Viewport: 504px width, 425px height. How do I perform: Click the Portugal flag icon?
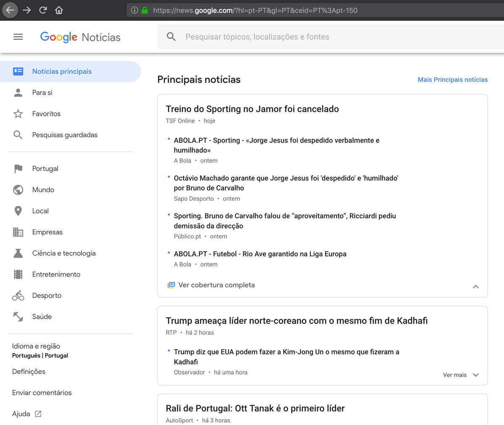coord(18,169)
